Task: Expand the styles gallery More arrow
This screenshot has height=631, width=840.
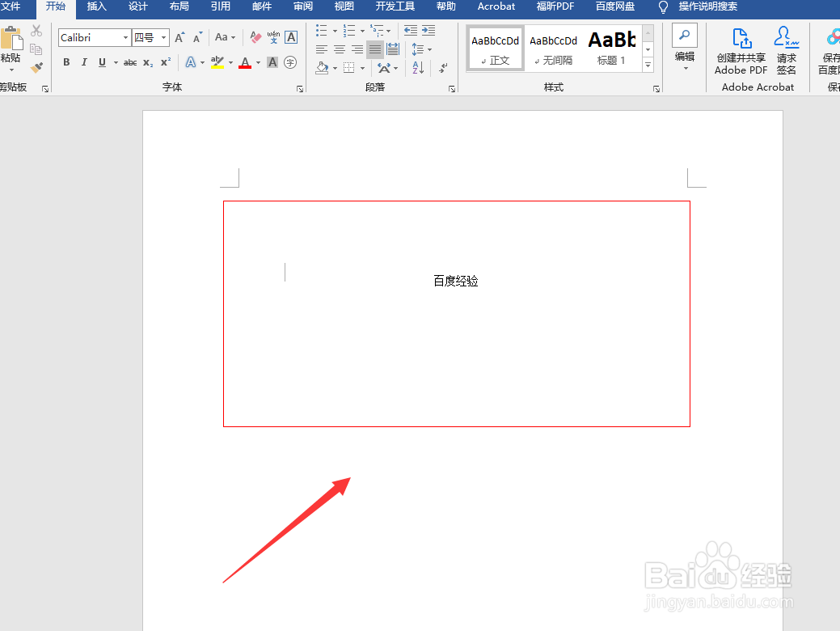Action: [x=648, y=65]
